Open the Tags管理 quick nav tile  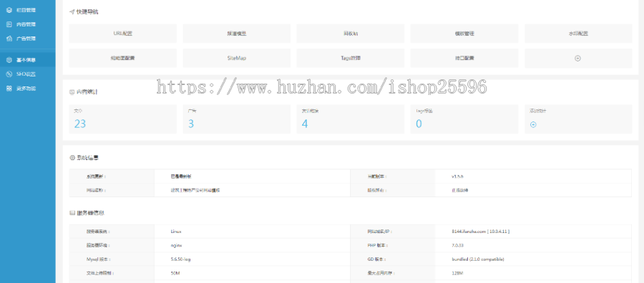[x=351, y=58]
